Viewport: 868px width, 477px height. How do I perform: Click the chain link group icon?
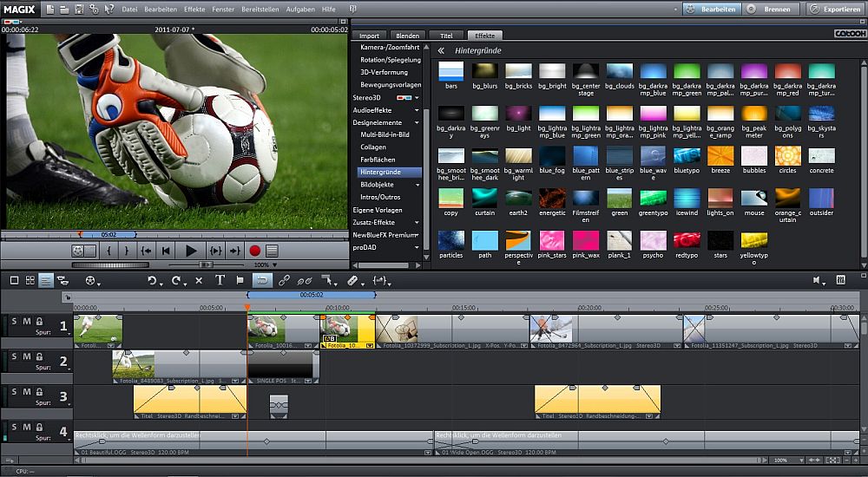point(284,280)
